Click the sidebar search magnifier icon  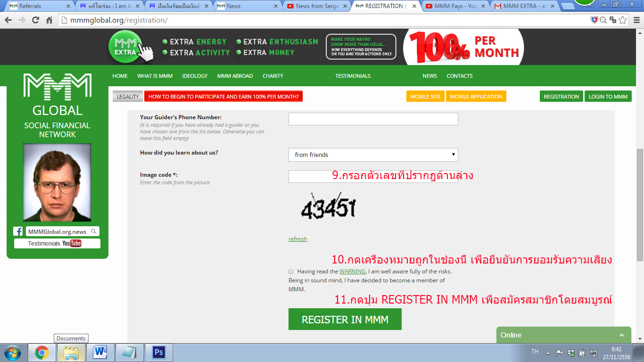94,231
